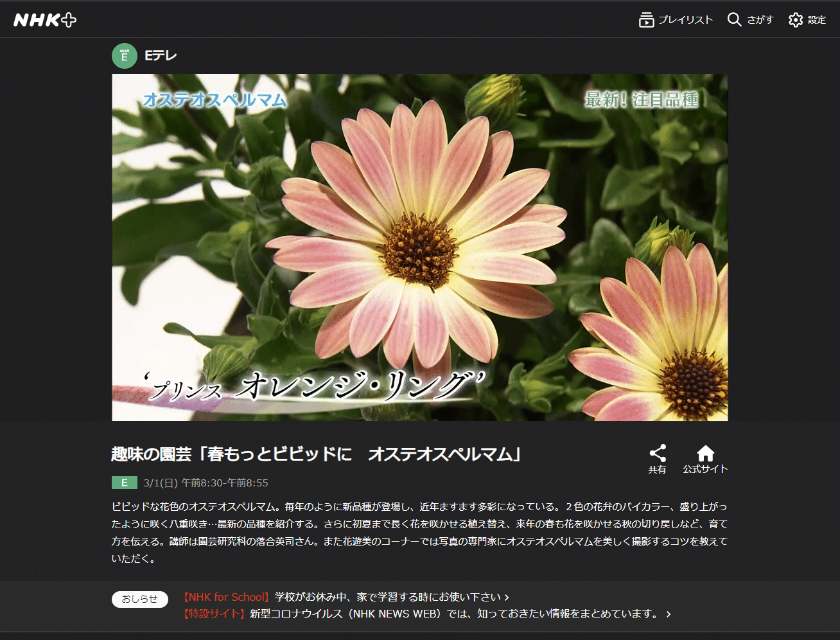Screen dimensions: 840x640
Task: Click the NHK+ logo
Action: tap(45, 20)
